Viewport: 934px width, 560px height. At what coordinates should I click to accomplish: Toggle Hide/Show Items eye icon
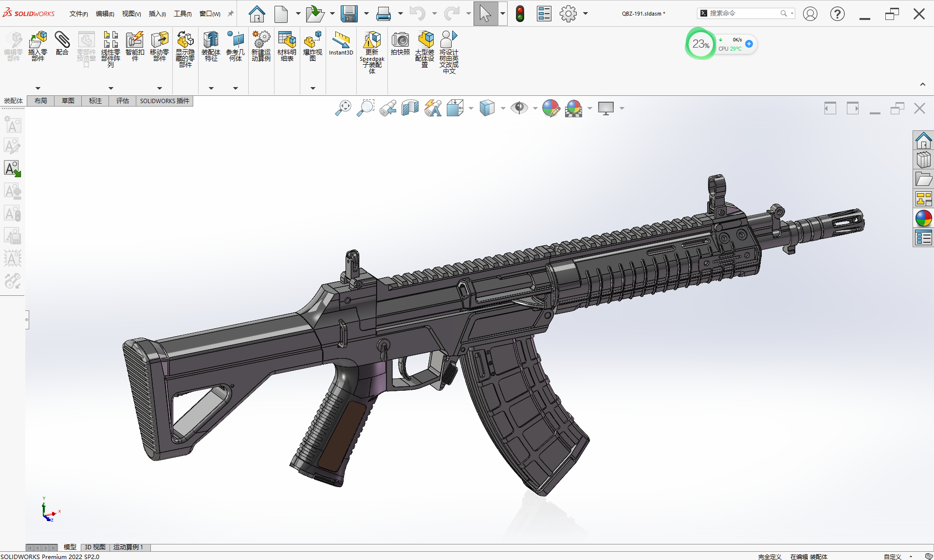[x=519, y=108]
